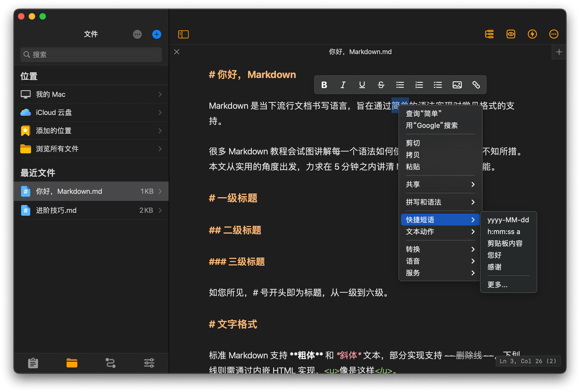This screenshot has width=580, height=392.
Task: Apply underline formatting from popup toolbar
Action: pos(362,85)
